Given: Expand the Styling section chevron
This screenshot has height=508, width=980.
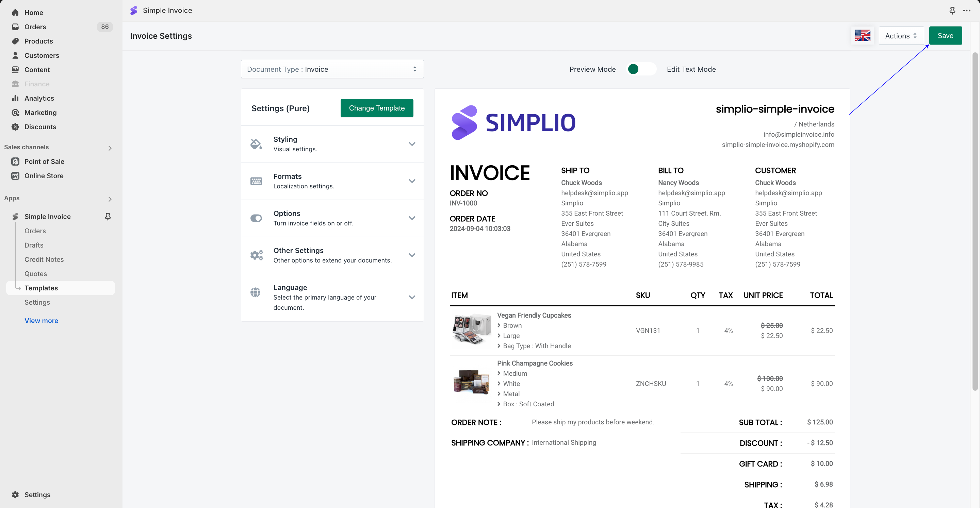Looking at the screenshot, I should pyautogui.click(x=412, y=144).
